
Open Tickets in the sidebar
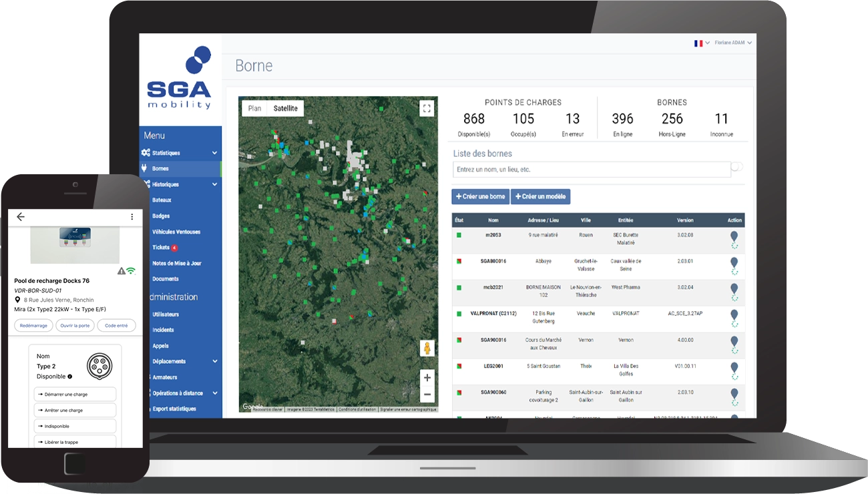(161, 248)
